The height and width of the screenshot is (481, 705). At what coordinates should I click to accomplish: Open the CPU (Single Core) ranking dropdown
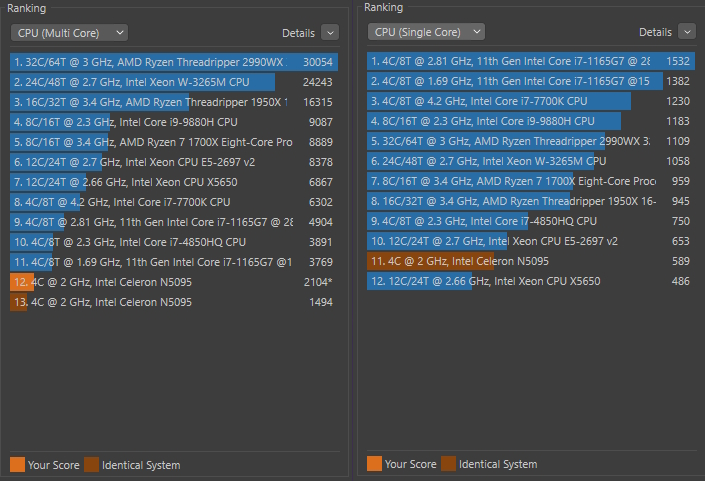[426, 32]
